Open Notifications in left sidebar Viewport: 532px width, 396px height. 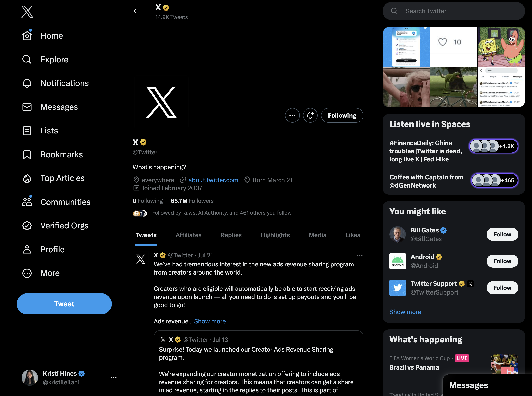click(x=64, y=83)
